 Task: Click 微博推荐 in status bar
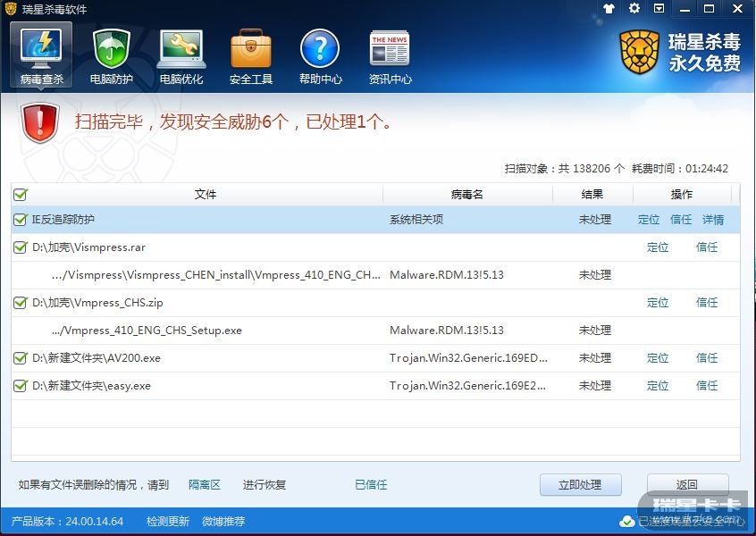click(x=223, y=522)
